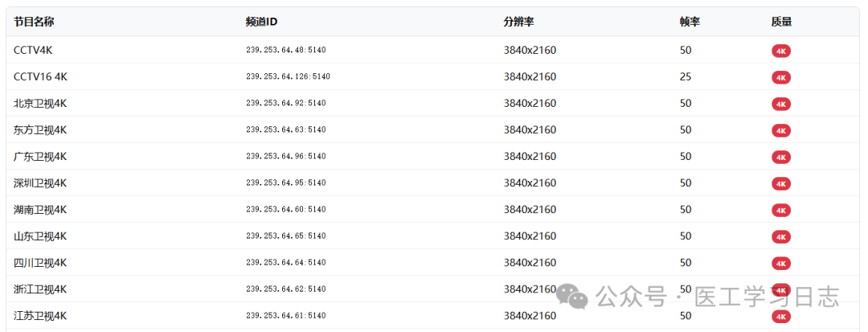This screenshot has width=868, height=332.
Task: Click the 江苏卫视4K channel name
Action: point(40,315)
